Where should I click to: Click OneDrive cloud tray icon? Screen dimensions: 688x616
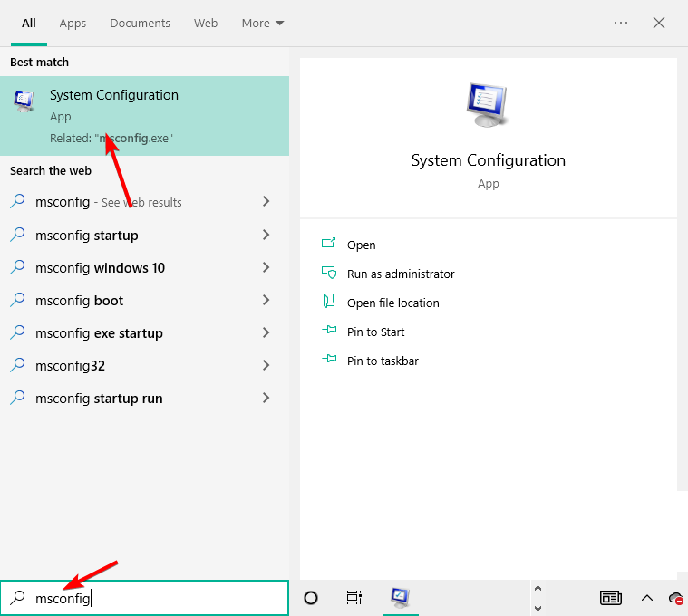[676, 598]
